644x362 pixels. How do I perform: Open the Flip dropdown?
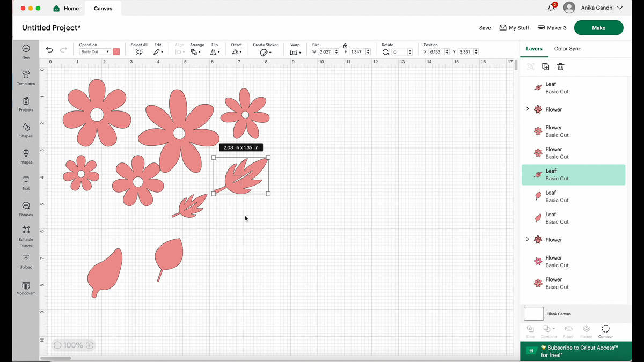coord(215,52)
